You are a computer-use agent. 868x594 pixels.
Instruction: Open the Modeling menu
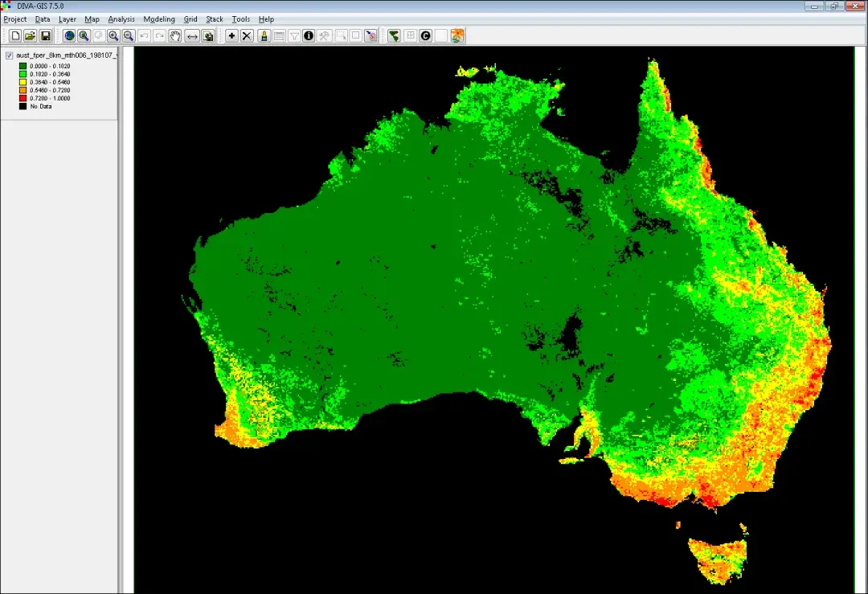click(x=158, y=19)
